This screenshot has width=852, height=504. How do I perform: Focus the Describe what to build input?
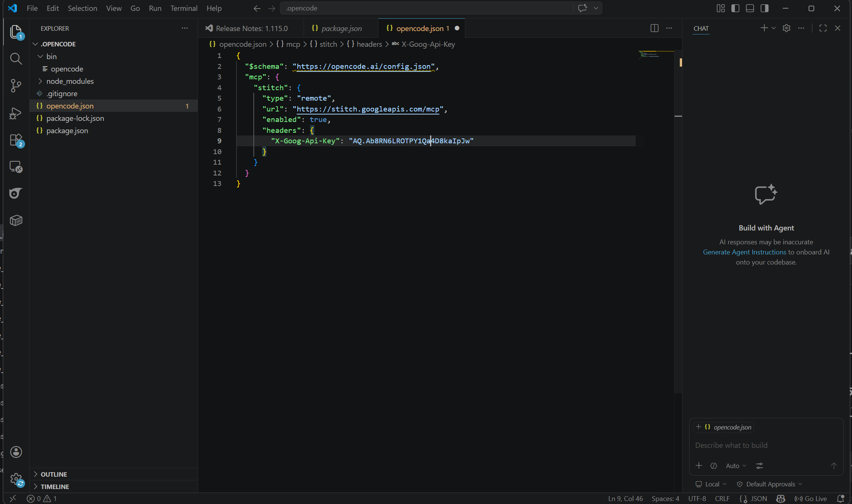(766, 445)
